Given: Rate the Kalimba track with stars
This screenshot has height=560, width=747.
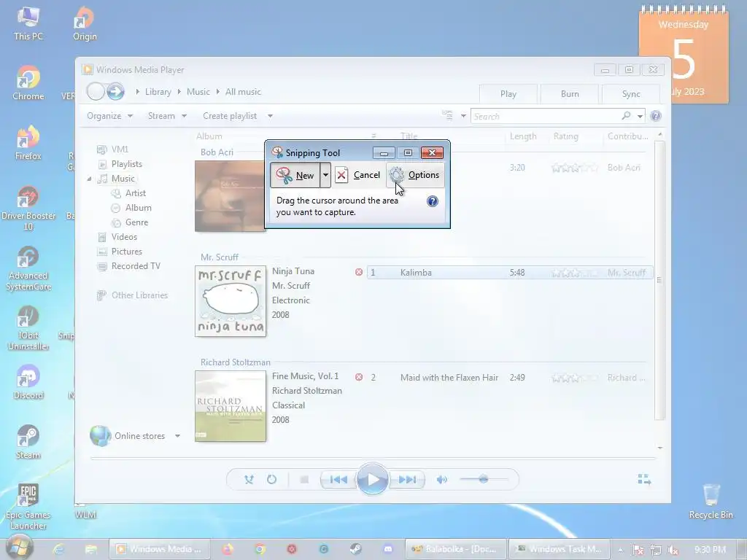Looking at the screenshot, I should [x=574, y=273].
